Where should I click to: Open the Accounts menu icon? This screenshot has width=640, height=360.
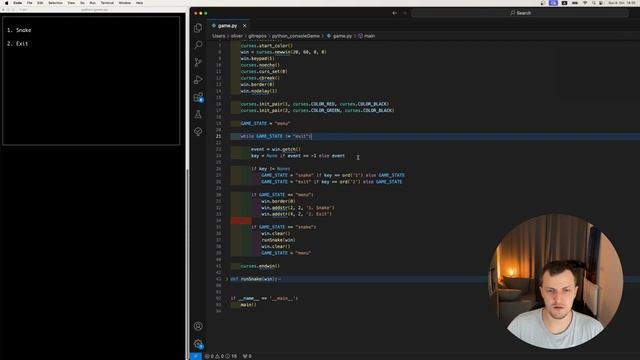(198, 326)
